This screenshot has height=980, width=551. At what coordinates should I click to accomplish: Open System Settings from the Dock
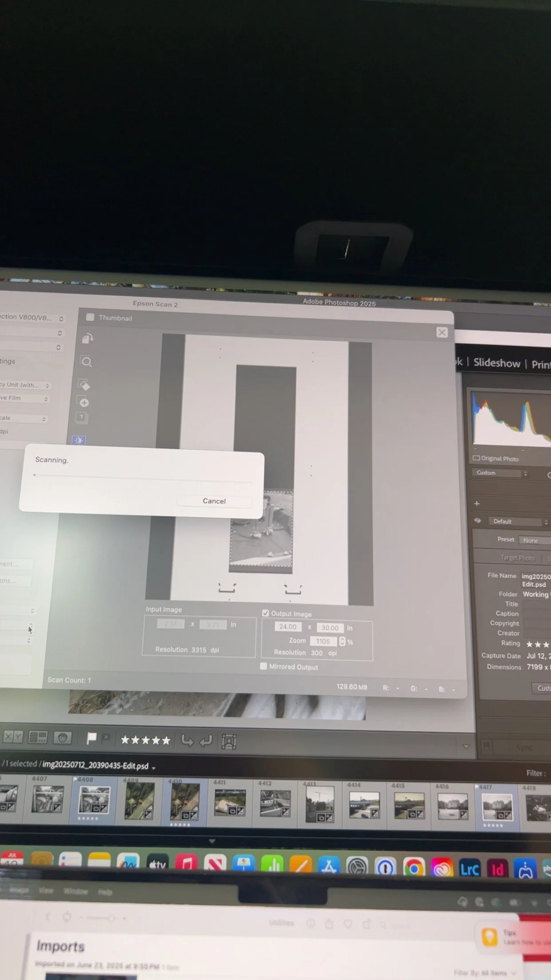point(357,867)
